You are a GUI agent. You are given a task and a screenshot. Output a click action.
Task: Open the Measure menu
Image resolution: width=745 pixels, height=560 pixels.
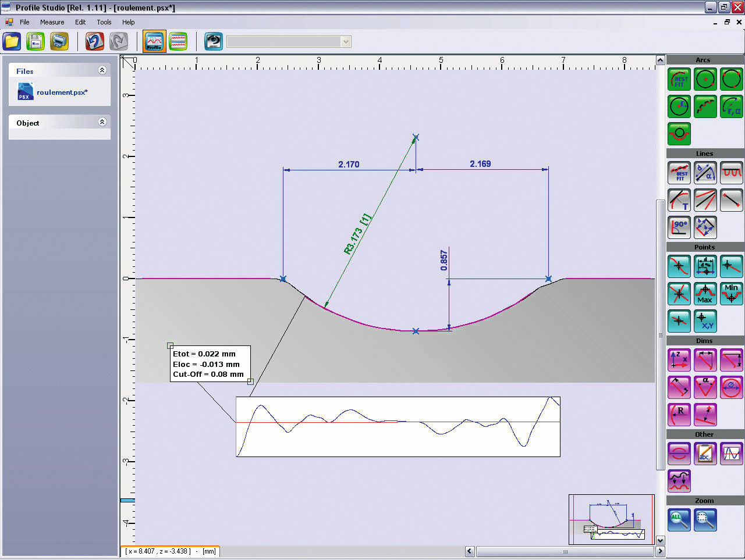(52, 22)
